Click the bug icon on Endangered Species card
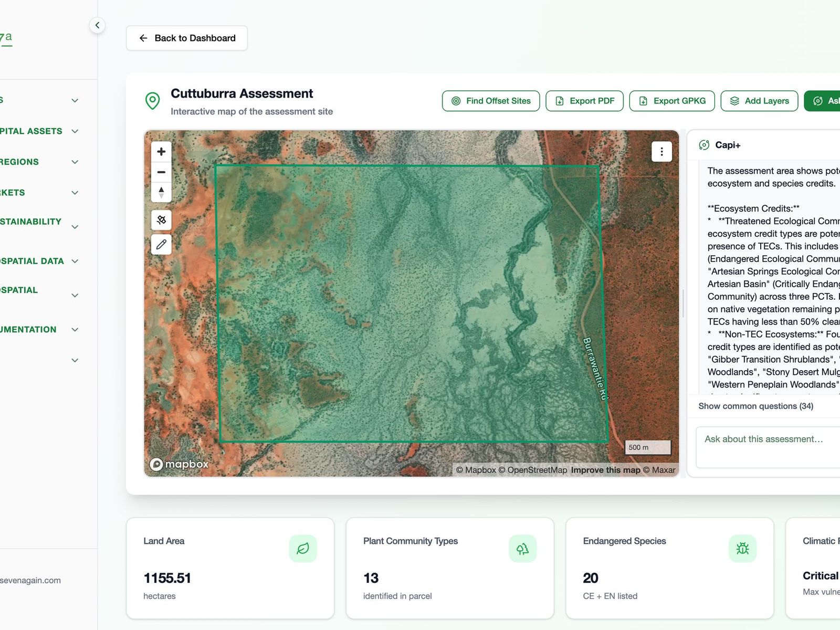Image resolution: width=840 pixels, height=630 pixels. point(742,549)
